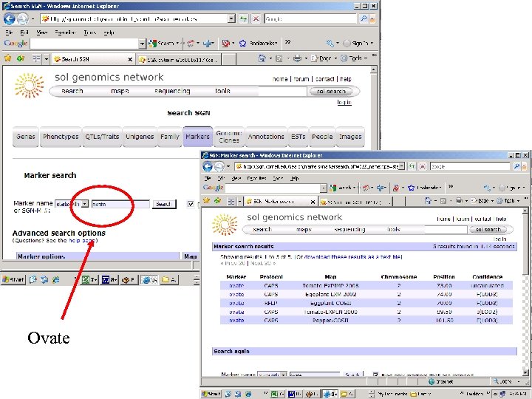This screenshot has width=532, height=399.
Task: Click log in link in Search SGN window
Action: coord(344,102)
